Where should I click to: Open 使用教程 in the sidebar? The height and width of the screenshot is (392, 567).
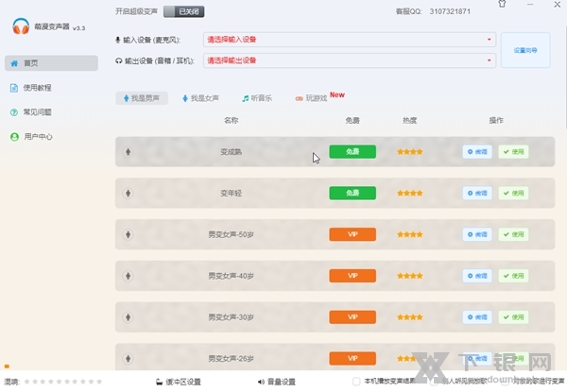click(31, 88)
